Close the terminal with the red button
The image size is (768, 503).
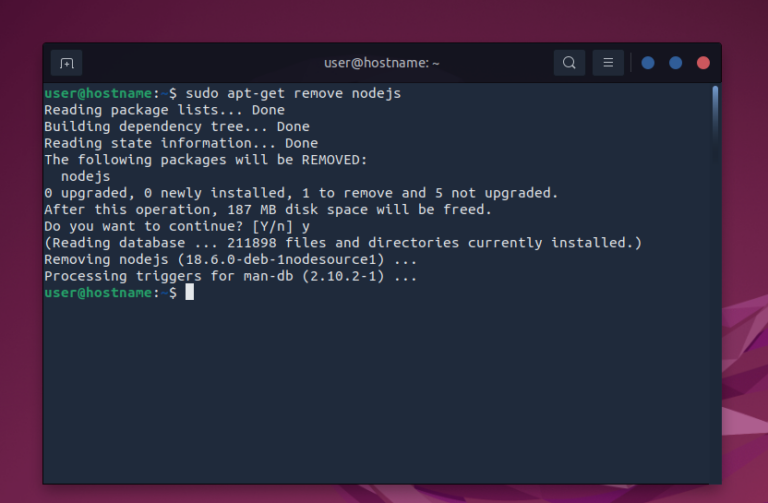tap(703, 63)
